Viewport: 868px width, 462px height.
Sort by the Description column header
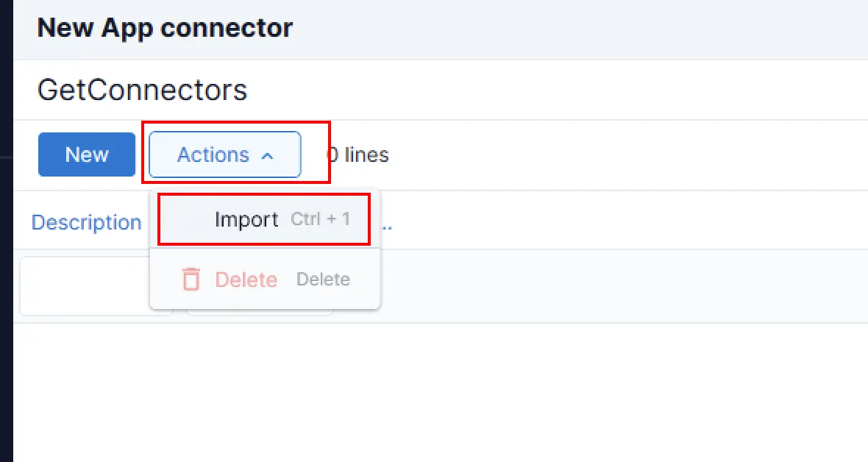[x=86, y=222]
